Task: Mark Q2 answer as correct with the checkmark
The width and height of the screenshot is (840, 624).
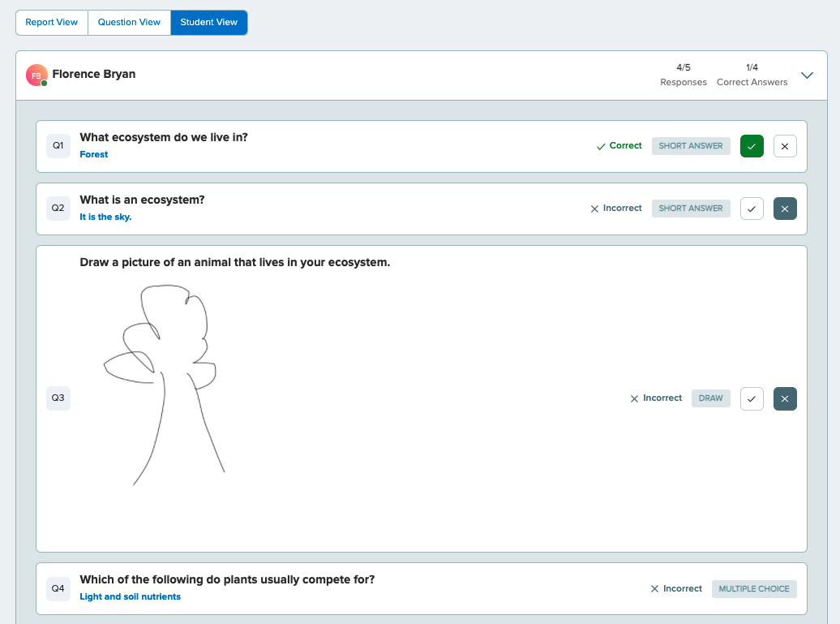Action: [x=752, y=209]
